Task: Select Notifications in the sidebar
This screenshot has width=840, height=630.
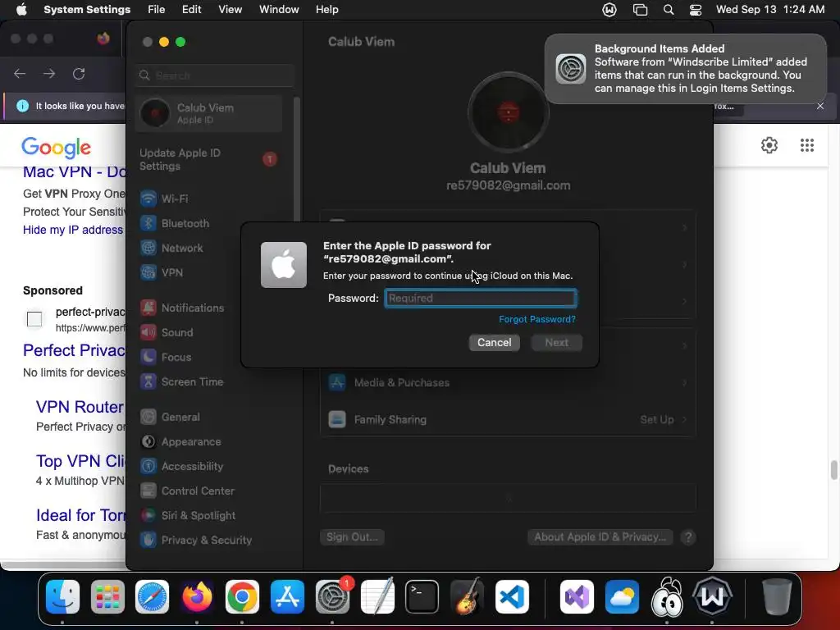Action: 209,308
